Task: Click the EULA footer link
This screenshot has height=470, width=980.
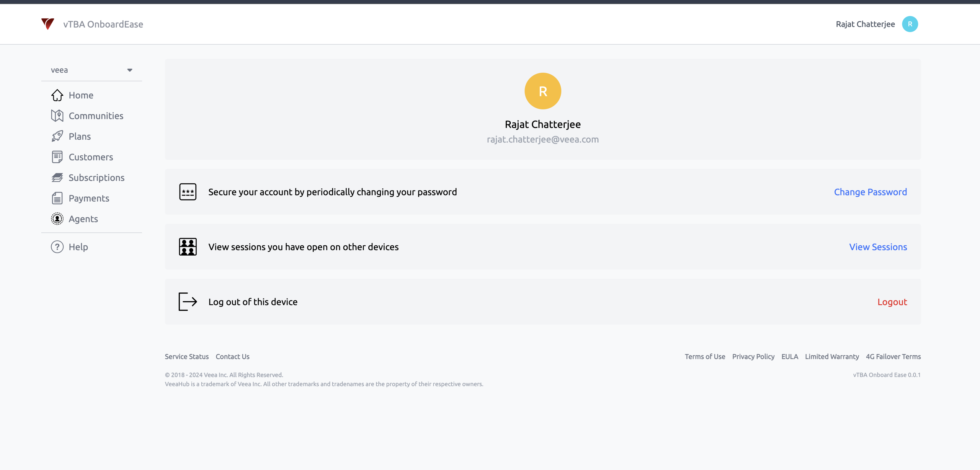Action: point(789,356)
